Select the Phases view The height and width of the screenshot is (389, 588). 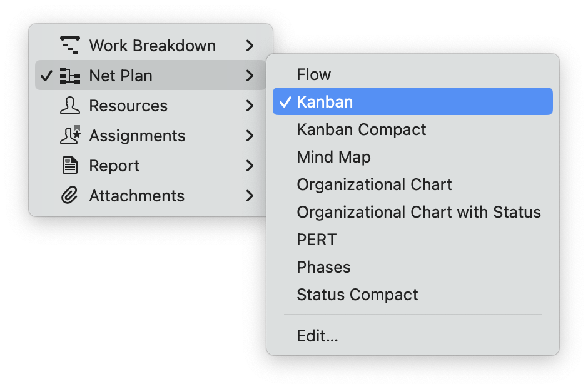pyautogui.click(x=323, y=266)
